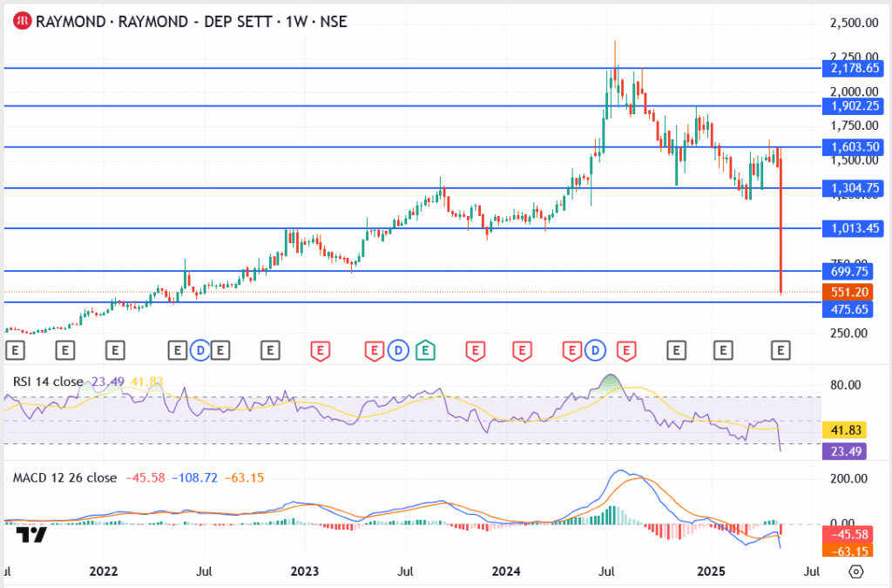Click the dividend D marker in mid-2023
The image size is (892, 588).
coord(398,350)
